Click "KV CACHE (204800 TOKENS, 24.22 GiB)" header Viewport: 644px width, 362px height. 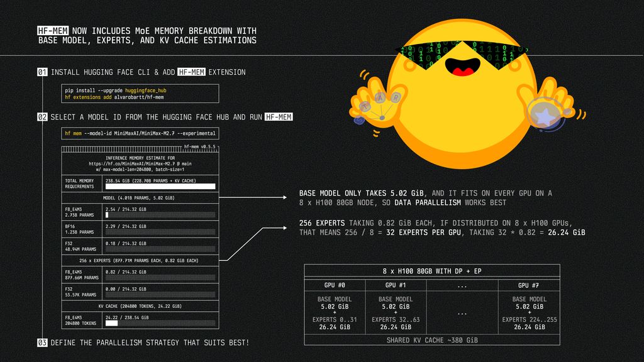140,306
